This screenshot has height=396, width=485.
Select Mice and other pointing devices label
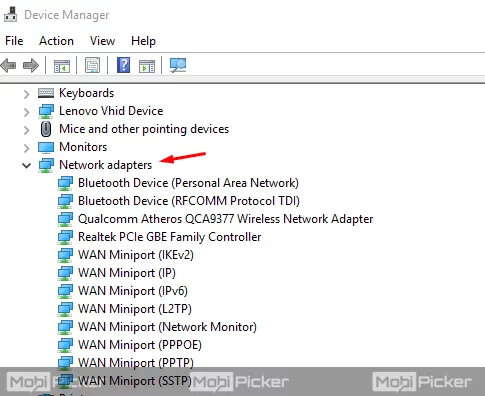click(144, 129)
